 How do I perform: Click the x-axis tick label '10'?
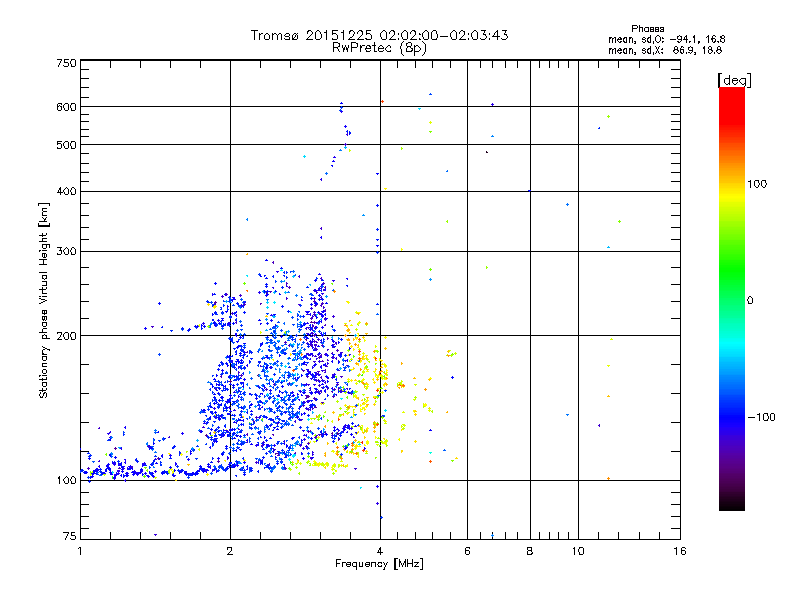578,551
